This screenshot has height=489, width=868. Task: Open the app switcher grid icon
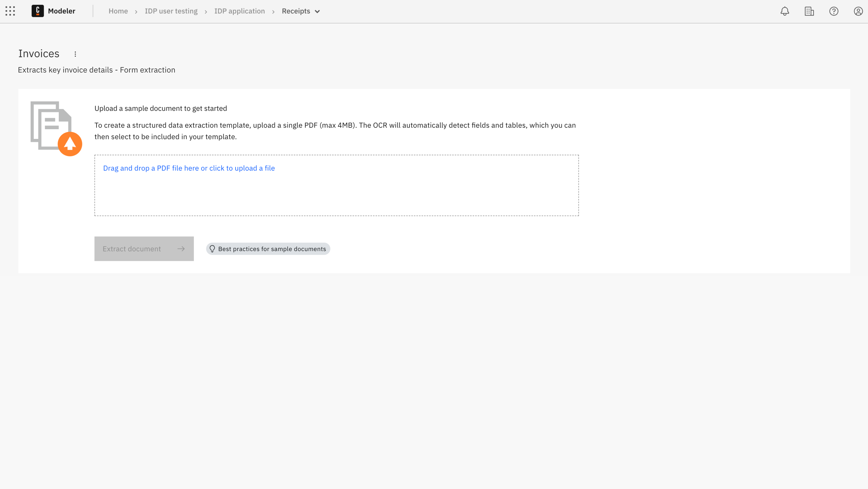[x=10, y=11]
